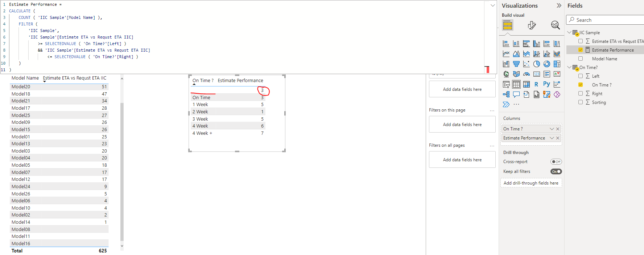Choose the pie chart visual
This screenshot has height=255, width=644.
coord(537,64)
